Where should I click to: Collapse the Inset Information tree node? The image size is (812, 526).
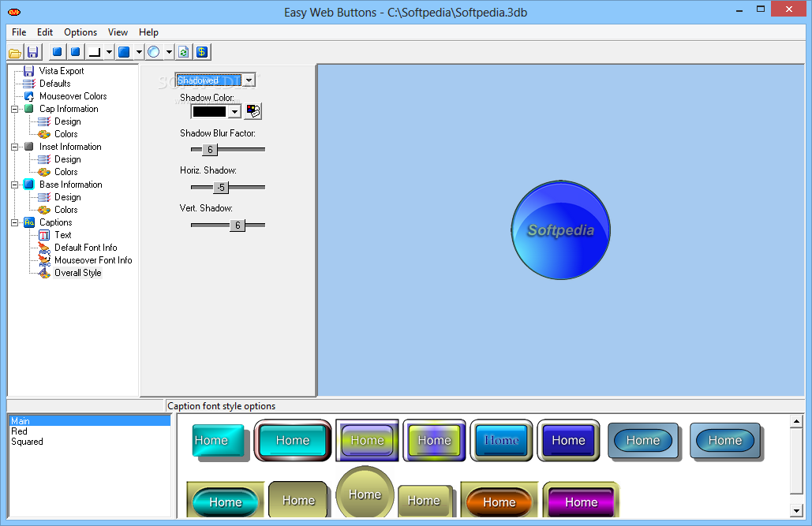pos(14,147)
